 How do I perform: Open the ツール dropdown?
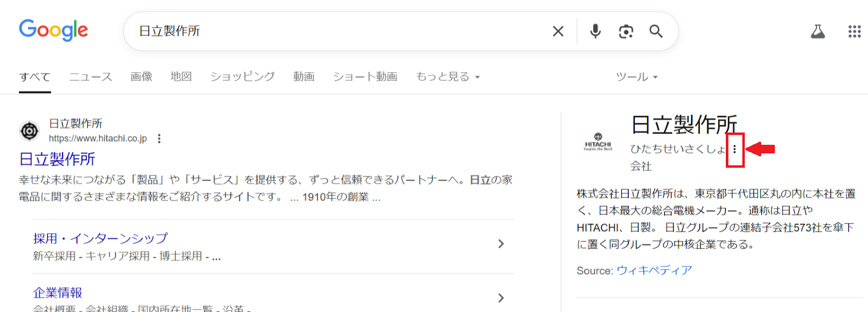coord(637,77)
